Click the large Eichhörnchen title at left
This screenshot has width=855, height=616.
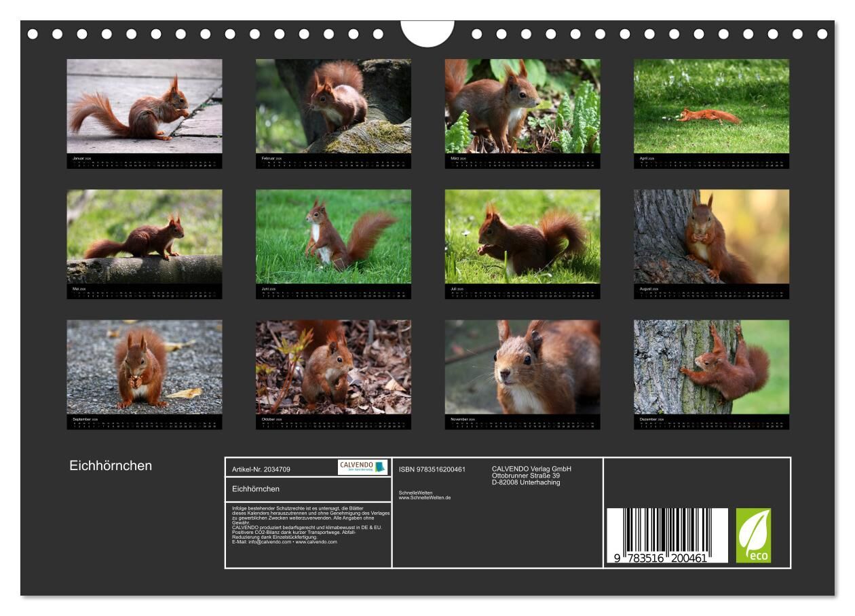(111, 466)
